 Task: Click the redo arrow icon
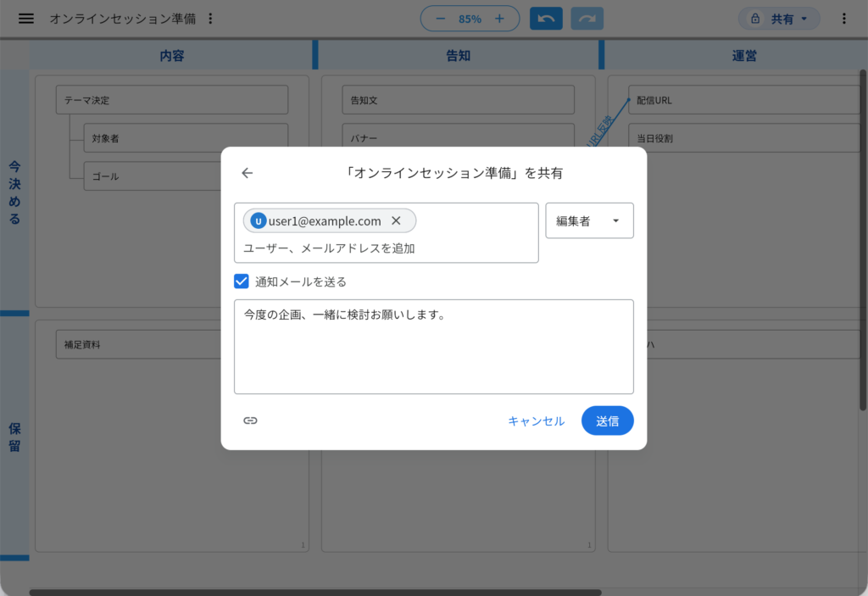pyautogui.click(x=587, y=18)
